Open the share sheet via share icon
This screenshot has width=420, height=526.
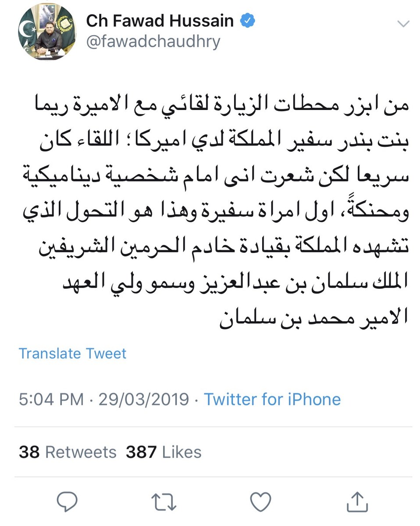pyautogui.click(x=357, y=501)
